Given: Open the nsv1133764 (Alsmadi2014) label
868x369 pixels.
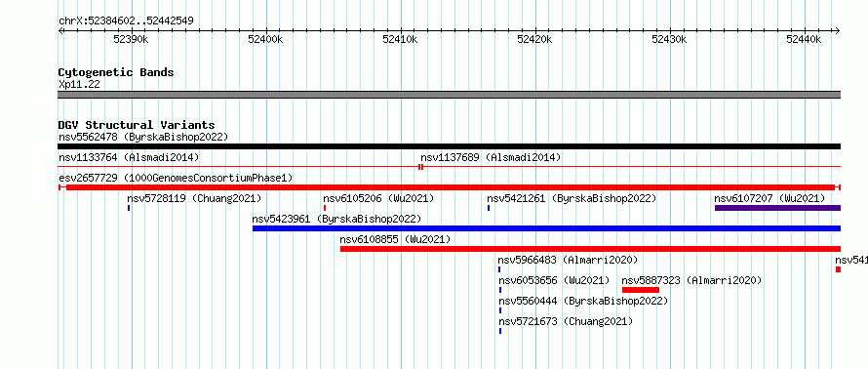Looking at the screenshot, I should pyautogui.click(x=129, y=157).
